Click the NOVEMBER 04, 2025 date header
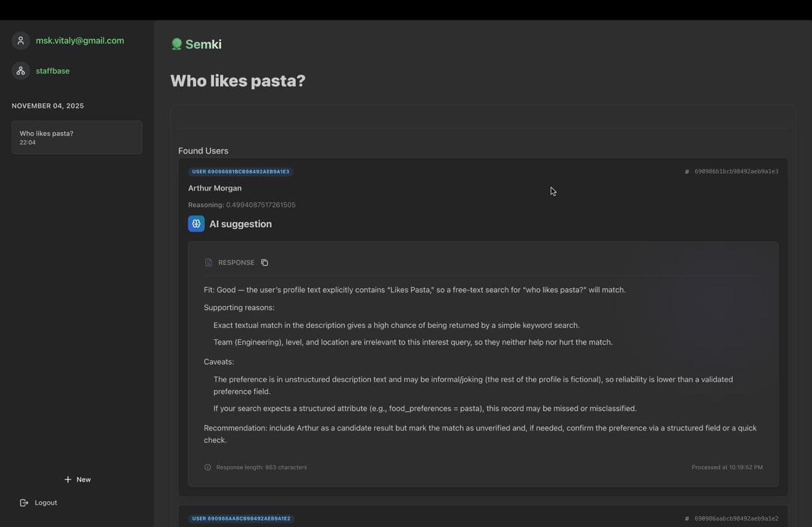The height and width of the screenshot is (527, 812). 48,106
